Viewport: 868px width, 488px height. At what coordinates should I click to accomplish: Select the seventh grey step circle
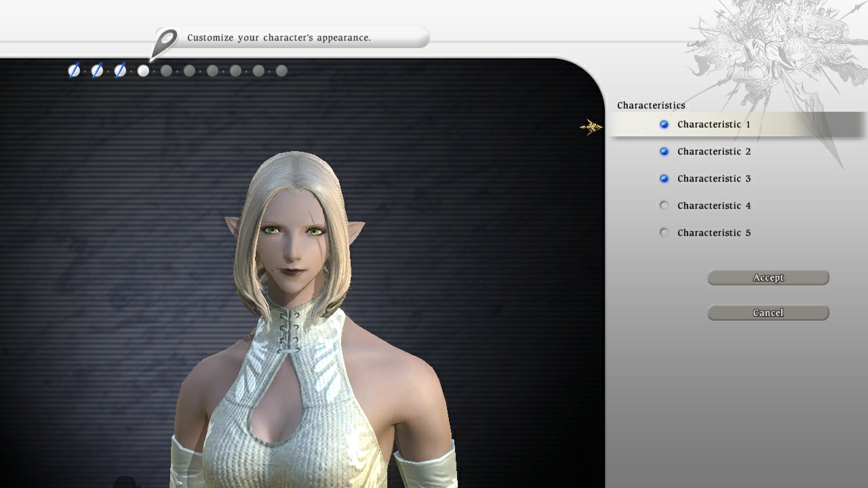(x=213, y=70)
